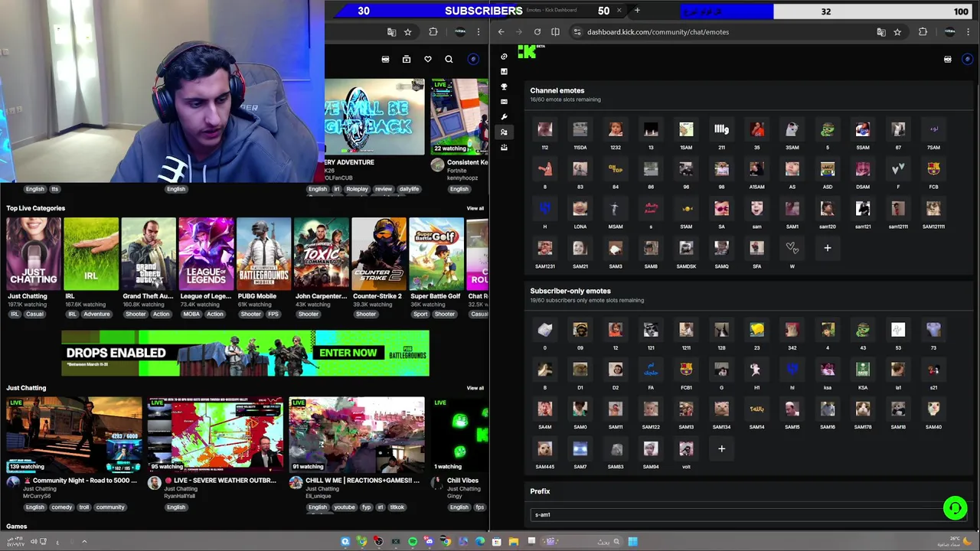
Task: Open the PUBG Mobile category card
Action: 263,255
